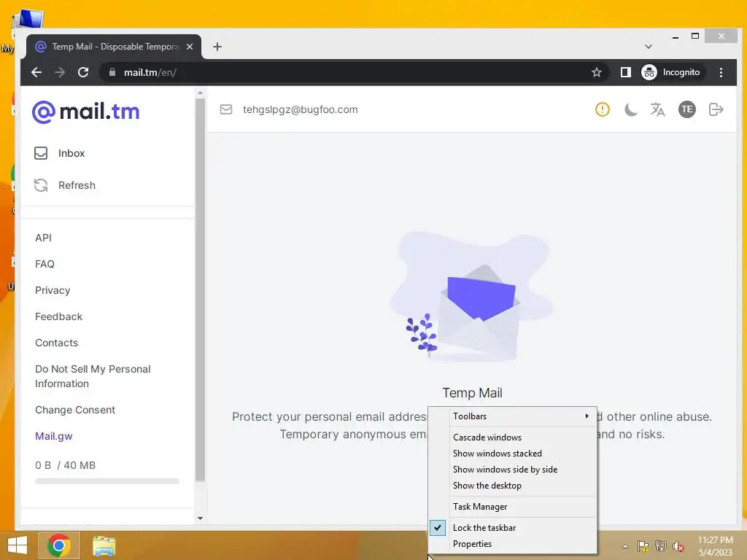Image resolution: width=747 pixels, height=560 pixels.
Task: Open the Chrome side panel icon
Action: 625,72
